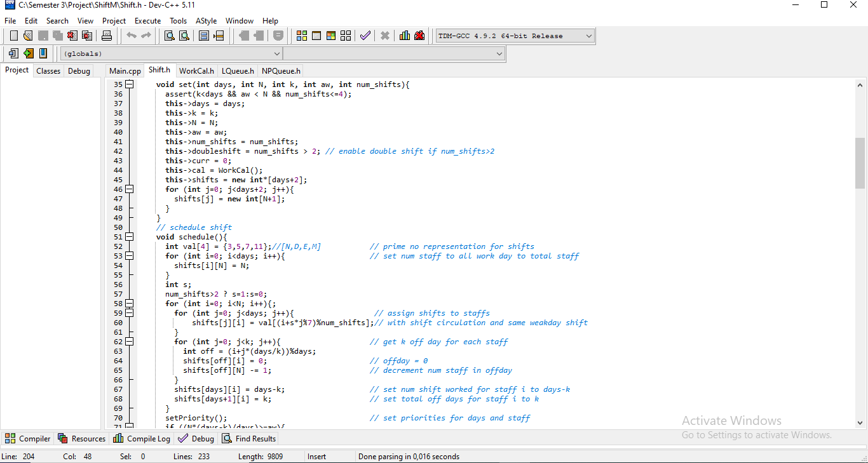This screenshot has width=868, height=463.
Task: Click line number 57 in the gutter
Action: point(118,294)
